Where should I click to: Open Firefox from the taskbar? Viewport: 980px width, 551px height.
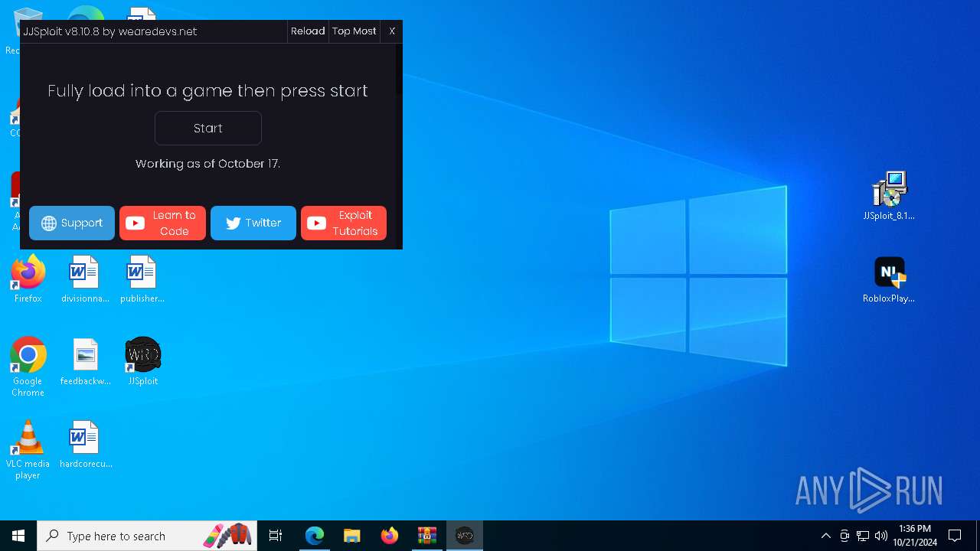[390, 536]
